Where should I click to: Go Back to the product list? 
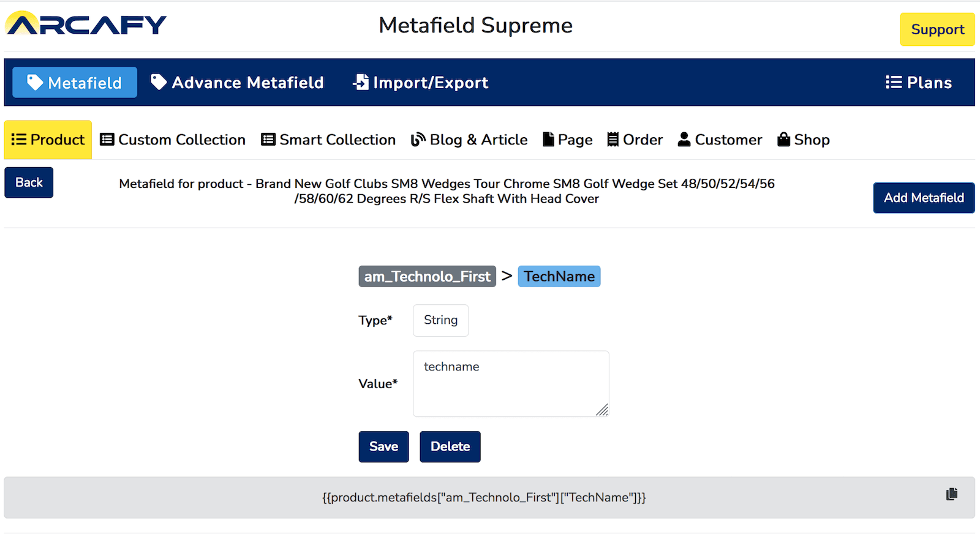click(x=28, y=182)
